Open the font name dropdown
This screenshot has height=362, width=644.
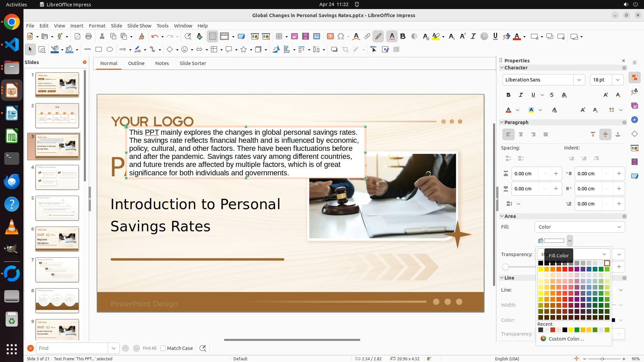click(x=579, y=80)
